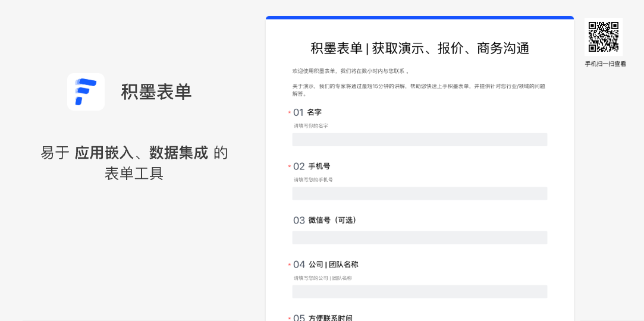This screenshot has width=644, height=321.
Task: Focus the 名字 input field
Action: point(420,140)
